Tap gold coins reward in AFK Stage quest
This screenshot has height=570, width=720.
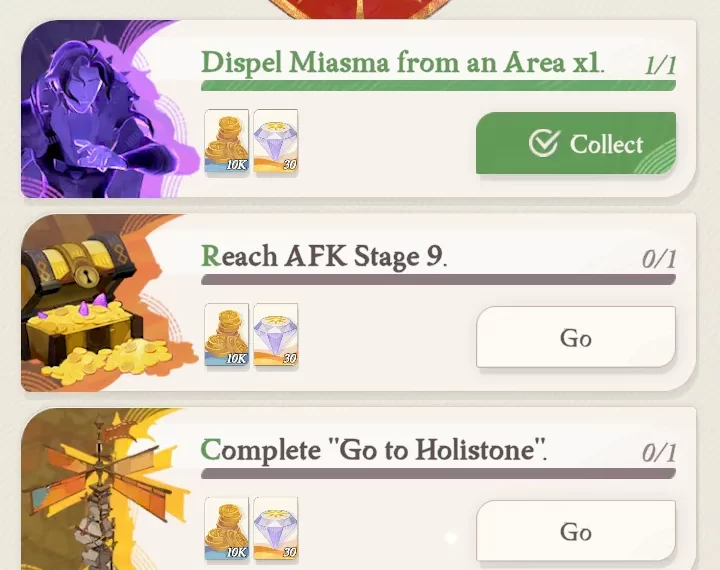[226, 335]
